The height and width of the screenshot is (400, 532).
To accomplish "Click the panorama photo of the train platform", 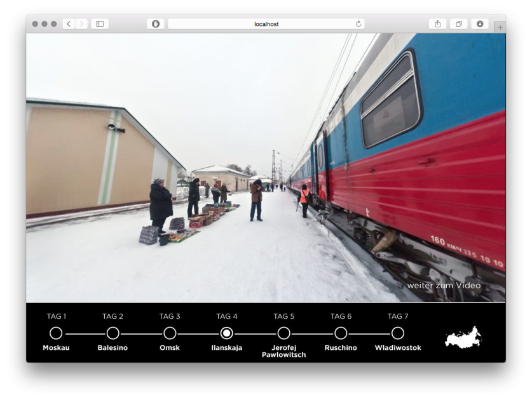I will pos(266,168).
